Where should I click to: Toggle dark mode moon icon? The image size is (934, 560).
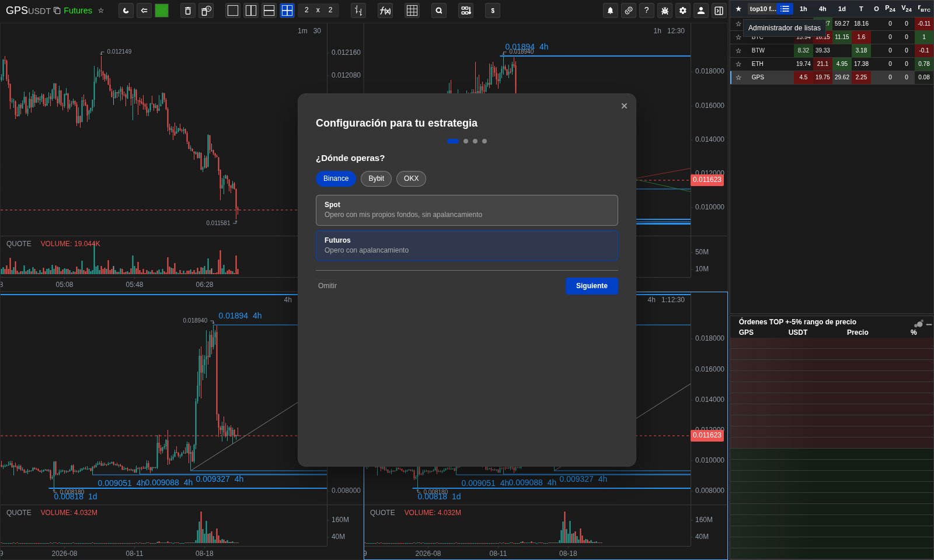pyautogui.click(x=126, y=10)
